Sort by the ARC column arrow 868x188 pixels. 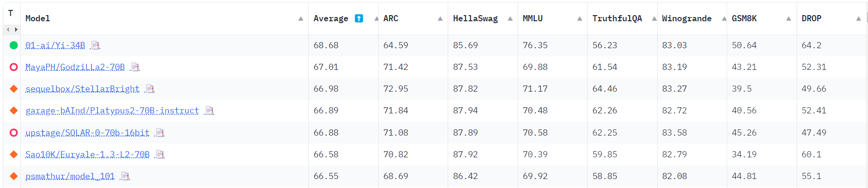pos(440,19)
